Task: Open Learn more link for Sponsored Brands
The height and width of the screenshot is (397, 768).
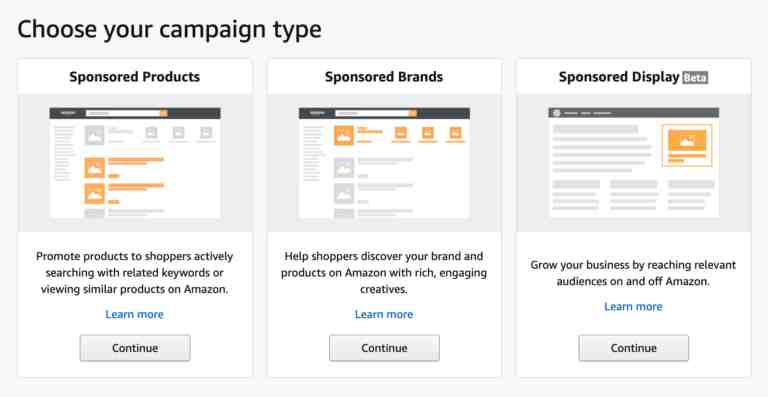Action: point(384,314)
